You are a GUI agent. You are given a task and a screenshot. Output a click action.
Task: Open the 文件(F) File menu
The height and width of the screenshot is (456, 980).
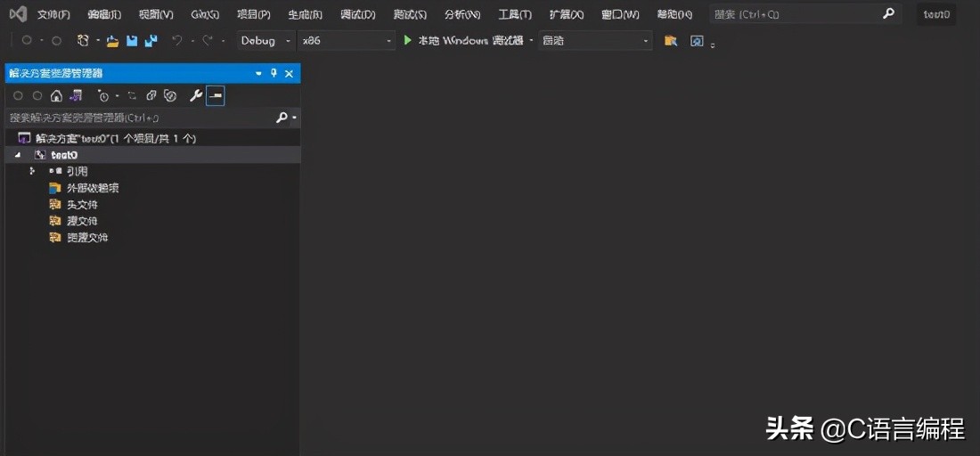(x=53, y=14)
